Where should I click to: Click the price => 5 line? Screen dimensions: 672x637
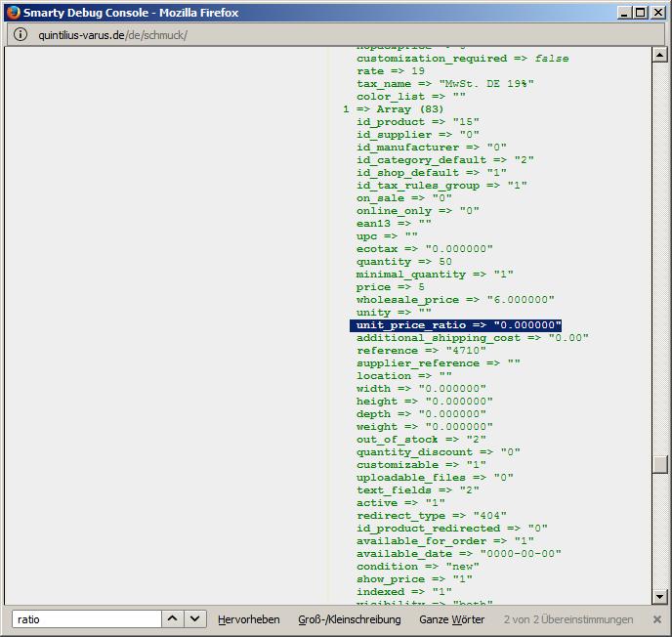[391, 287]
